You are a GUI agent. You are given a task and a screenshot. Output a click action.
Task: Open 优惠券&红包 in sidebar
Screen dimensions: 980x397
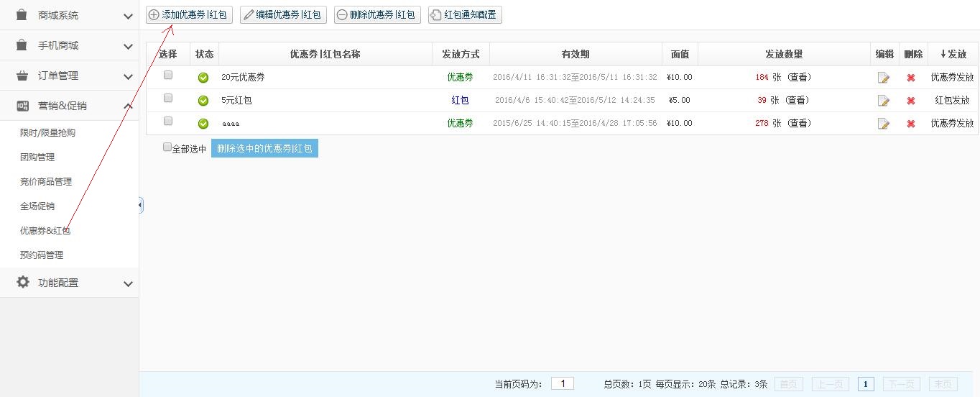tap(45, 230)
